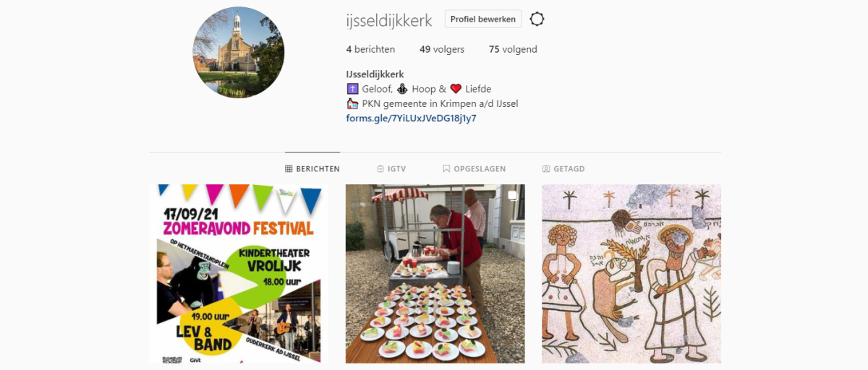
Task: Open the dessert plates table post
Action: tap(435, 273)
